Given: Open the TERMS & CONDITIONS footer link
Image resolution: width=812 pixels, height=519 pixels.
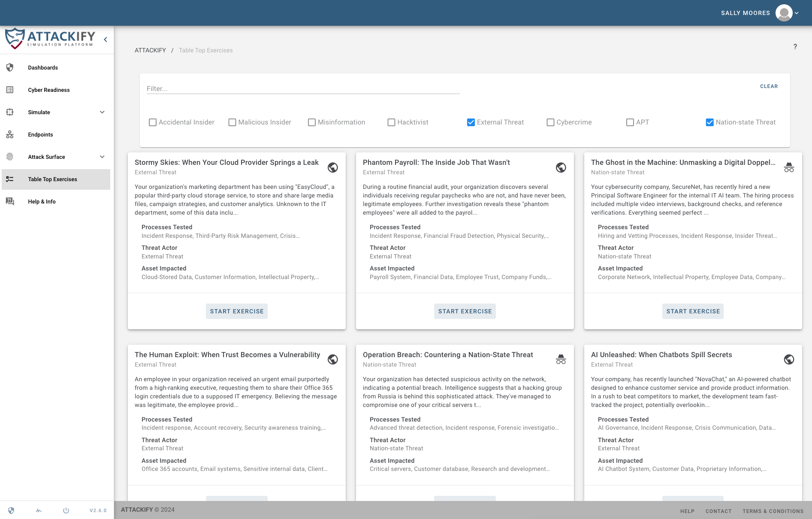Looking at the screenshot, I should coord(773,511).
